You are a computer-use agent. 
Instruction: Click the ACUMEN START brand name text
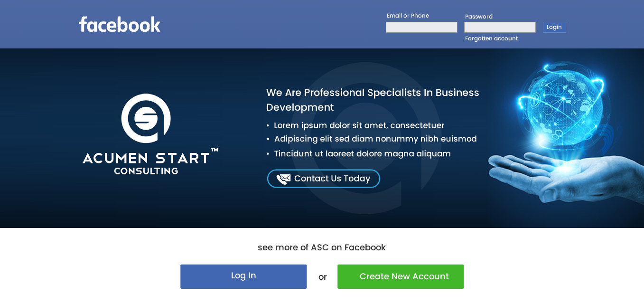click(146, 158)
